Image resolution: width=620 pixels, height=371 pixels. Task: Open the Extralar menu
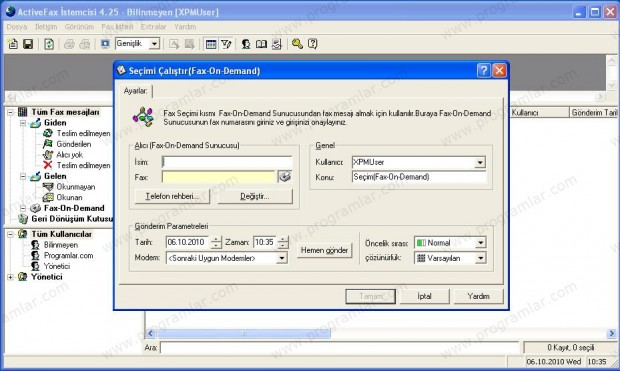tap(153, 26)
